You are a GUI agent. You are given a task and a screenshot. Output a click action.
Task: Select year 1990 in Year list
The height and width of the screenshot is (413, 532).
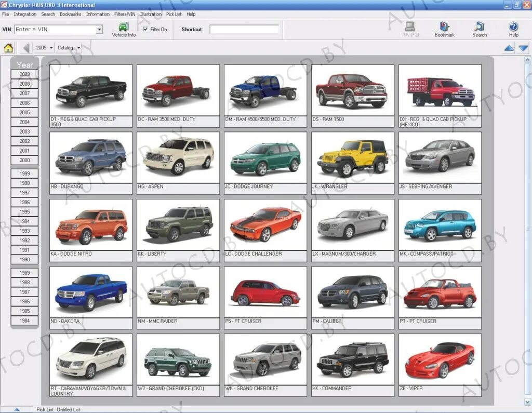(x=24, y=260)
